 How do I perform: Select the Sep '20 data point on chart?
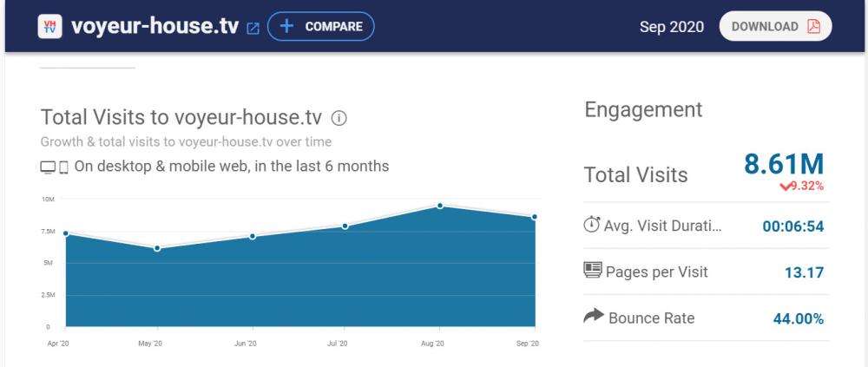point(535,217)
